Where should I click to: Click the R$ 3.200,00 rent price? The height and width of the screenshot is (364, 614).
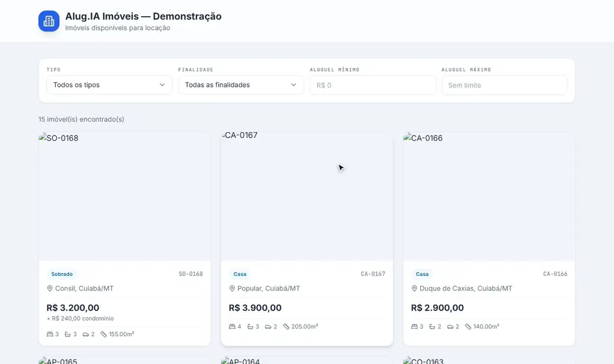(73, 308)
